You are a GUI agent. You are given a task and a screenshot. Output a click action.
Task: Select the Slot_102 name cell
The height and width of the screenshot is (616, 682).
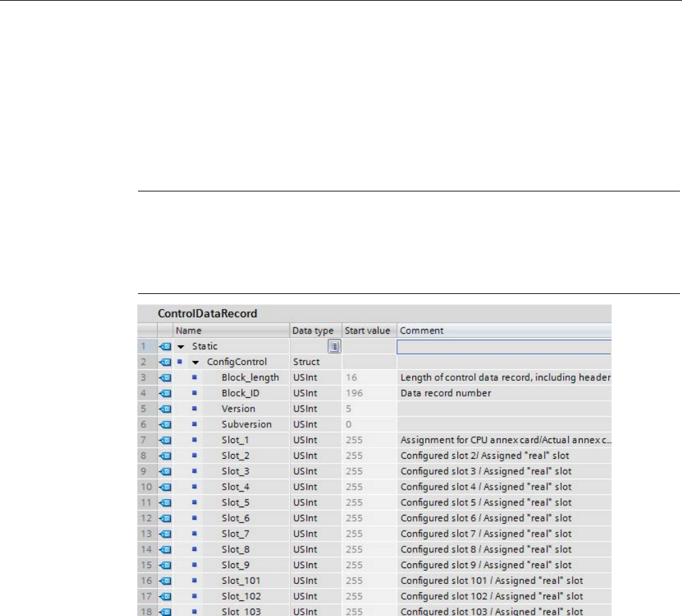[x=241, y=596]
